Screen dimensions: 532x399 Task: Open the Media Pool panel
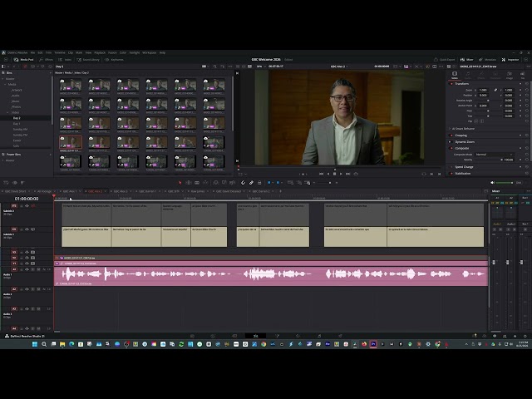click(x=24, y=59)
